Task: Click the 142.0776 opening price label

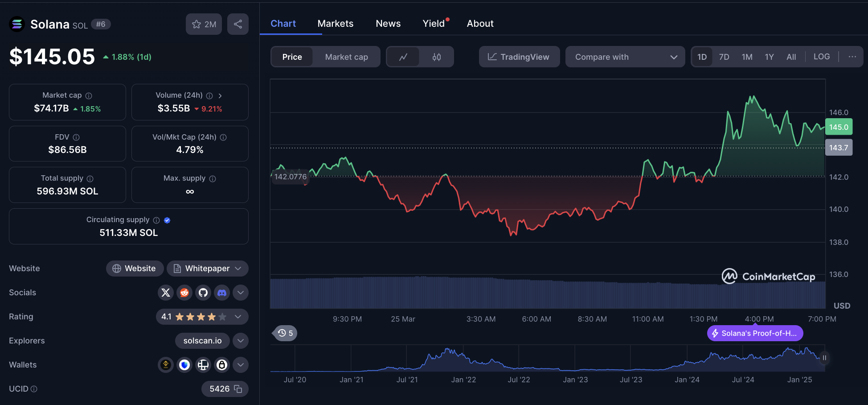Action: pyautogui.click(x=291, y=177)
